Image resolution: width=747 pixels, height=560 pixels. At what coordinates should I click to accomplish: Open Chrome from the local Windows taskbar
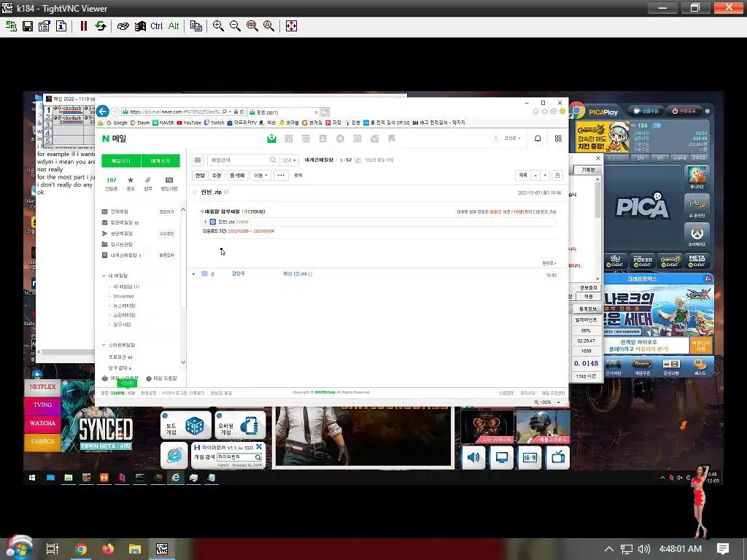(x=81, y=549)
